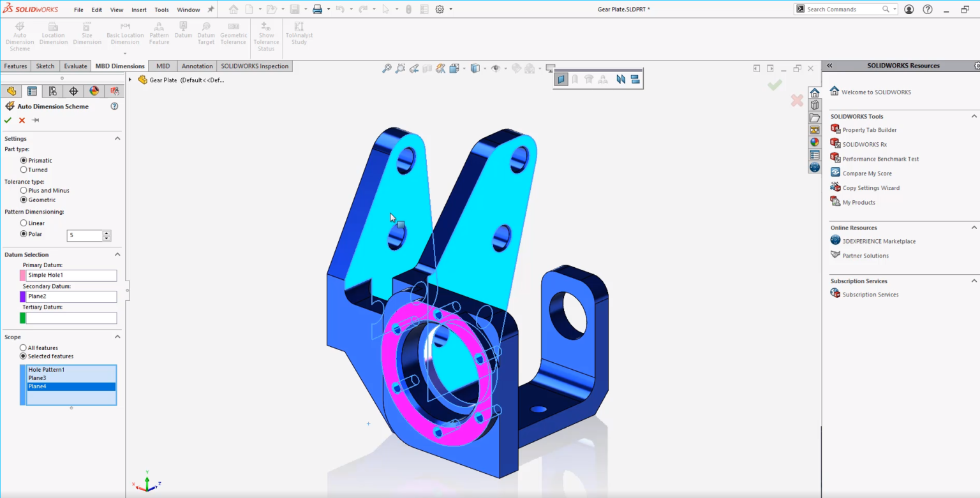980x498 pixels.
Task: Collapse the SOLIDWORKS Tools group
Action: 973,116
